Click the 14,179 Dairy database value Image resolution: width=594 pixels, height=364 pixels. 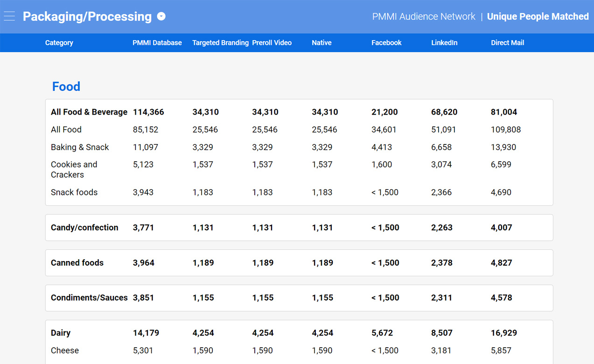pos(146,333)
